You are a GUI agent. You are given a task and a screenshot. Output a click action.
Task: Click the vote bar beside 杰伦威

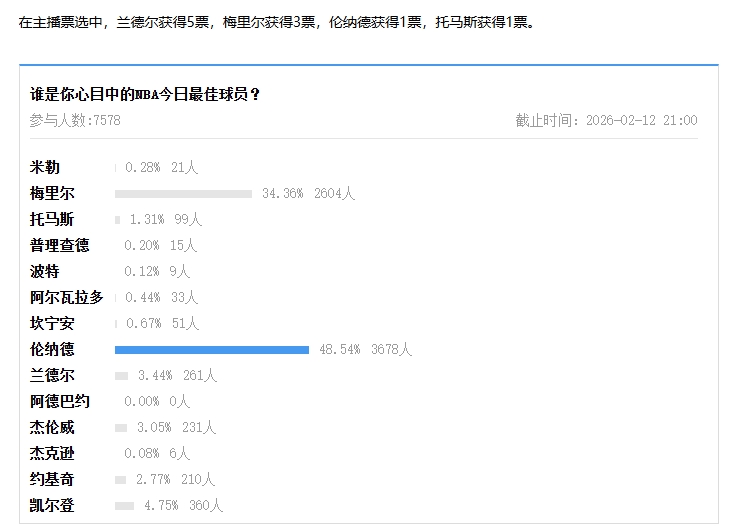[121, 428]
